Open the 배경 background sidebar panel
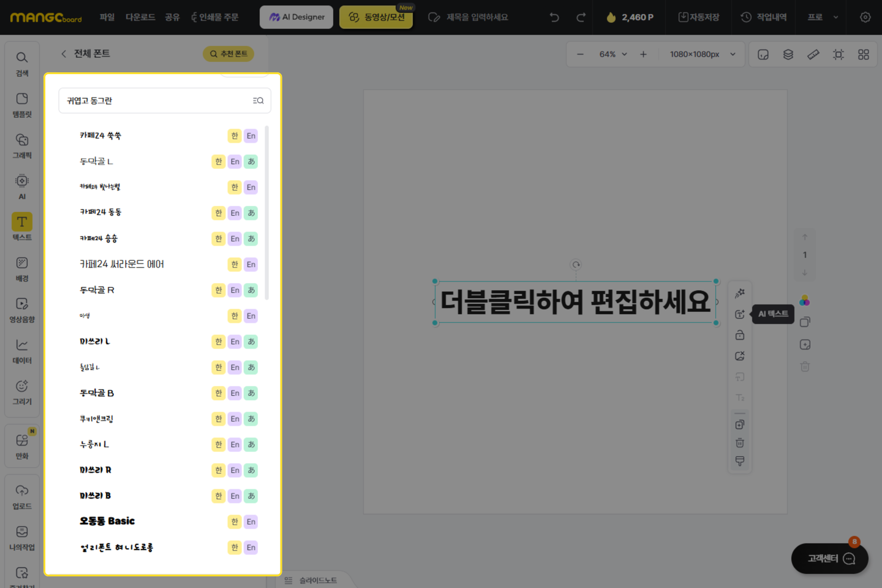 tap(22, 269)
